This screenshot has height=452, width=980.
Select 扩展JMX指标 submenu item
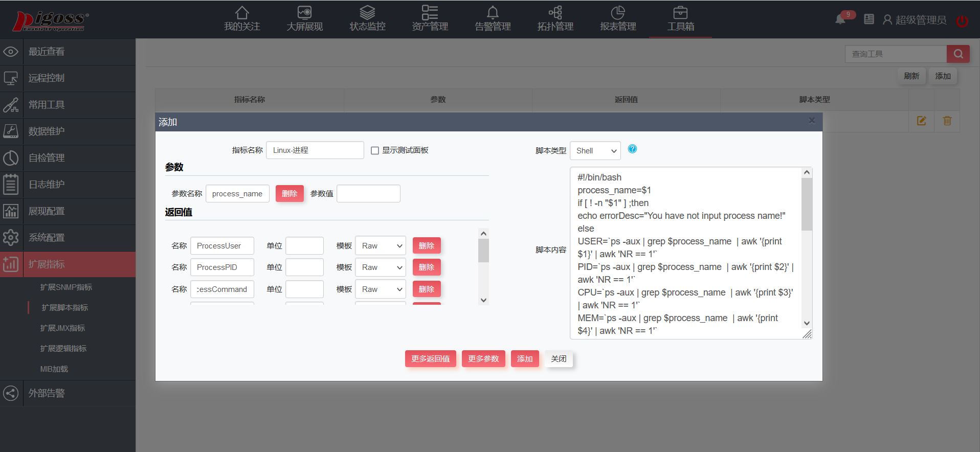(62, 328)
